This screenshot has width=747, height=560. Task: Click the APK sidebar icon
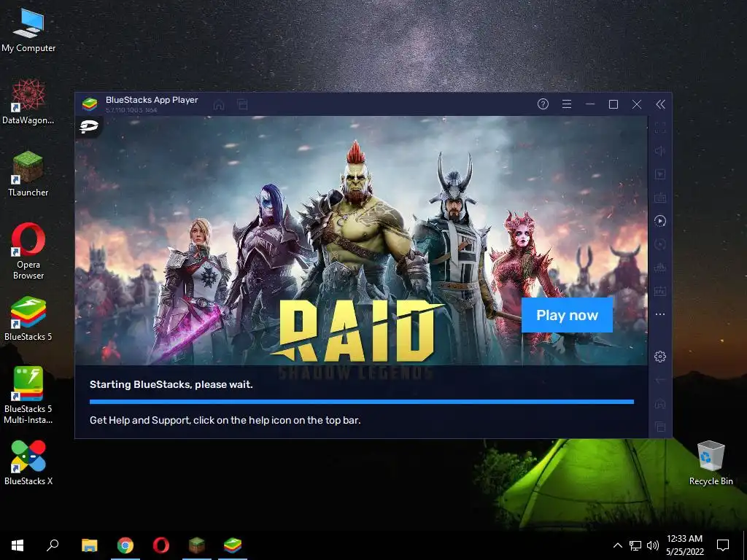[659, 291]
